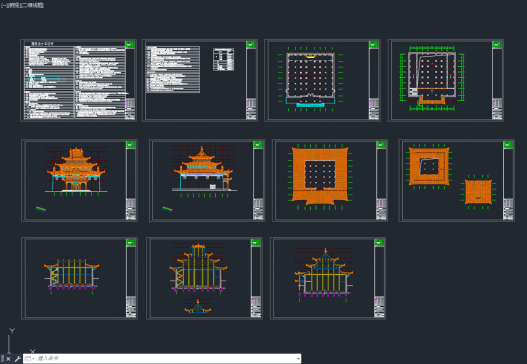Click title block of green-dimensioned plan sheet
Image resolution: width=527 pixels, height=364 pixels.
497,109
